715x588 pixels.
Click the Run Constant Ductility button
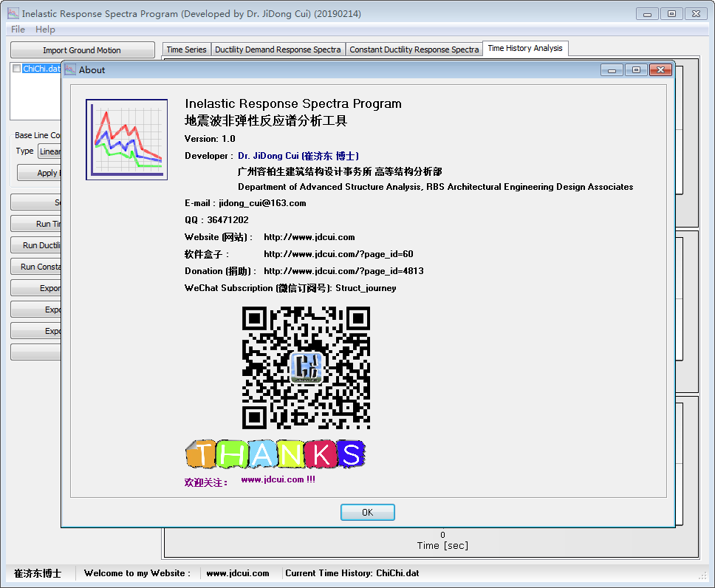point(35,267)
